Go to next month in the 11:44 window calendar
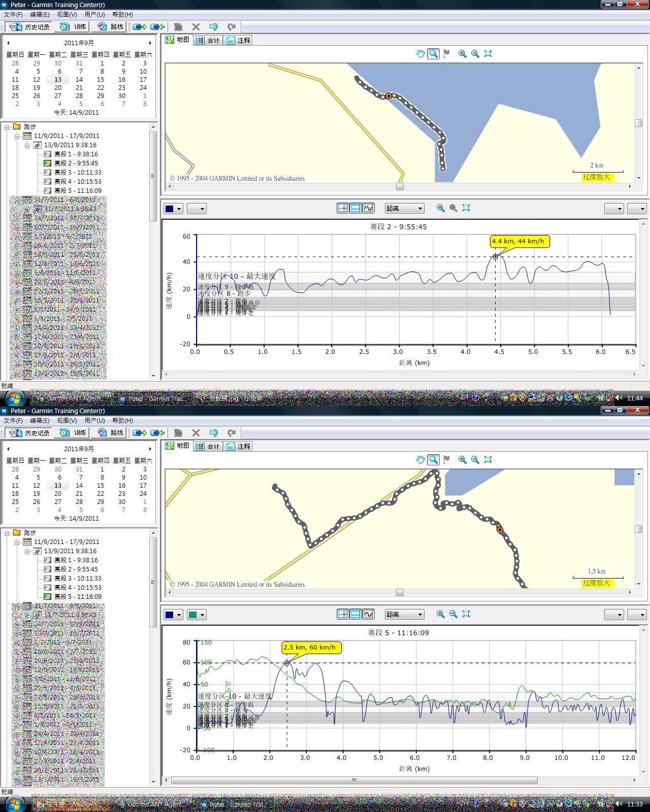Viewport: 650px width, 812px height. click(x=150, y=43)
